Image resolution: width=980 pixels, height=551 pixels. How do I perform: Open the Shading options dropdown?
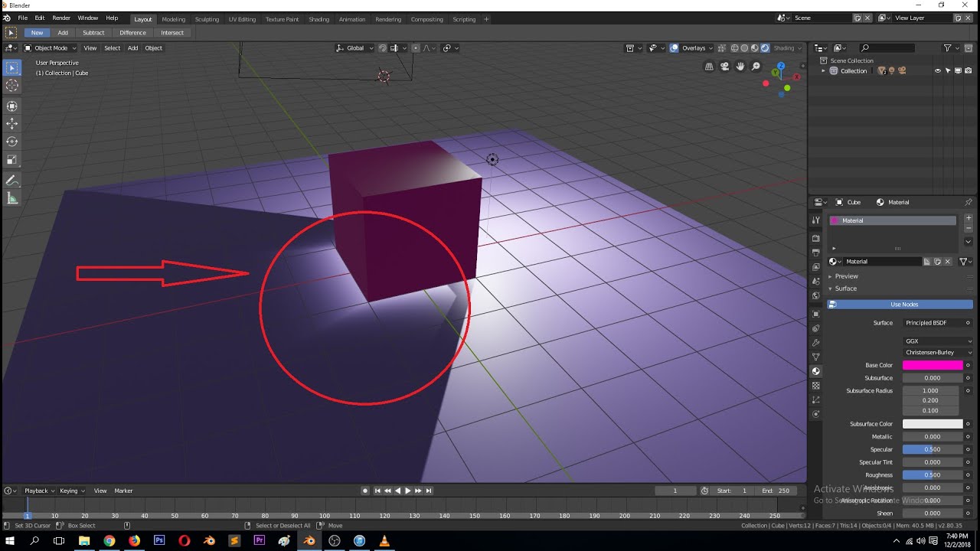point(786,48)
